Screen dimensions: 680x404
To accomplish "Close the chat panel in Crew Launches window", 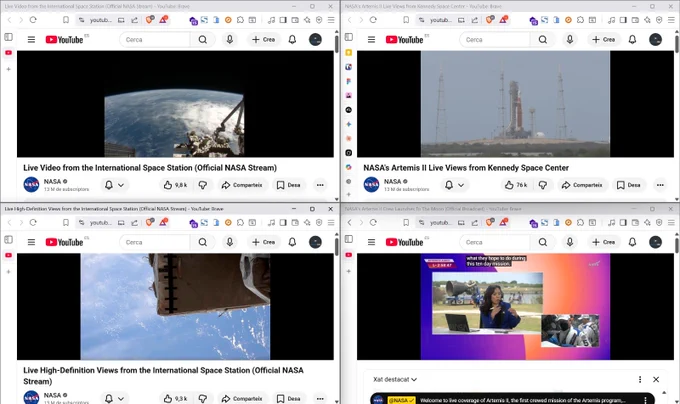I will (x=656, y=379).
